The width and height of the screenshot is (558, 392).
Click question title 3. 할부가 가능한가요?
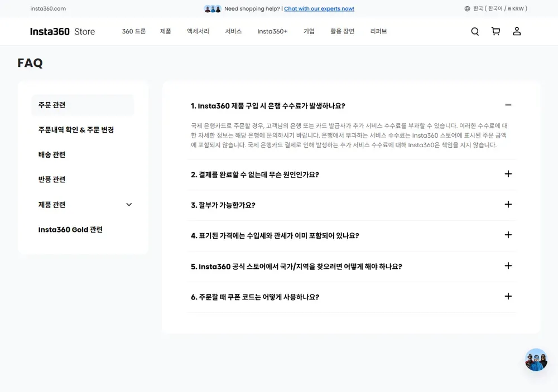pyautogui.click(x=223, y=205)
